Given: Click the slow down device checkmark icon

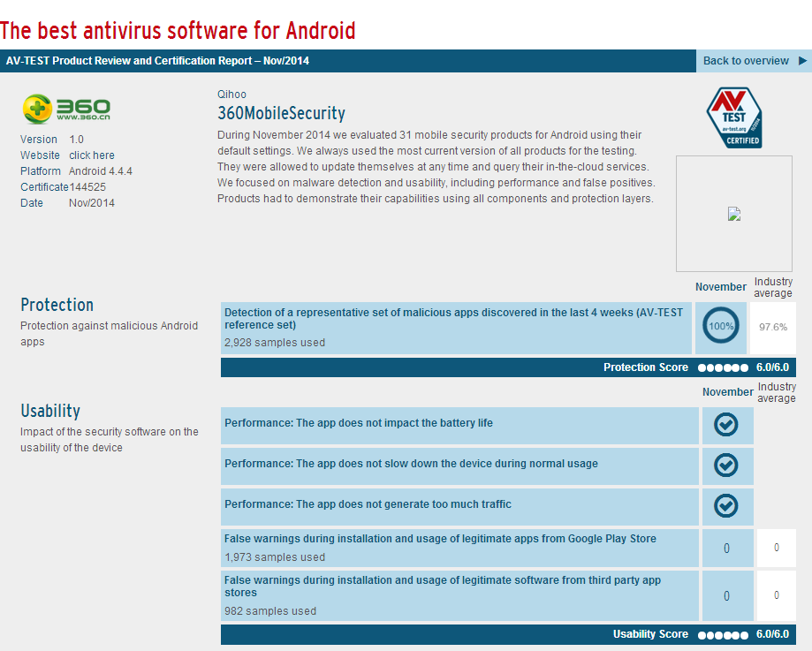Looking at the screenshot, I should click(x=725, y=466).
